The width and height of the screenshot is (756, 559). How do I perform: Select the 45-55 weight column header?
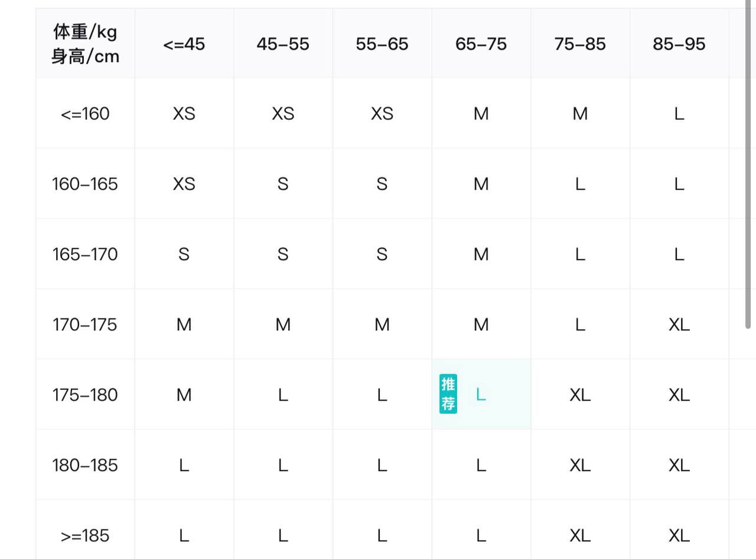pos(283,44)
